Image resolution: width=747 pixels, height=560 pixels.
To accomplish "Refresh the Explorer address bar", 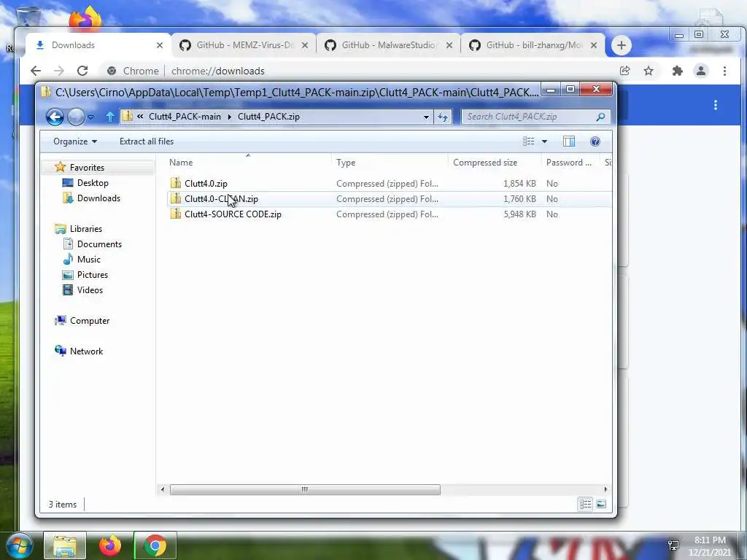I will click(443, 117).
